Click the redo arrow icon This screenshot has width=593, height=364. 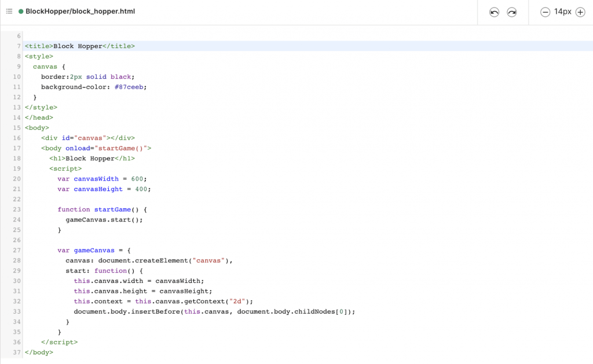512,11
